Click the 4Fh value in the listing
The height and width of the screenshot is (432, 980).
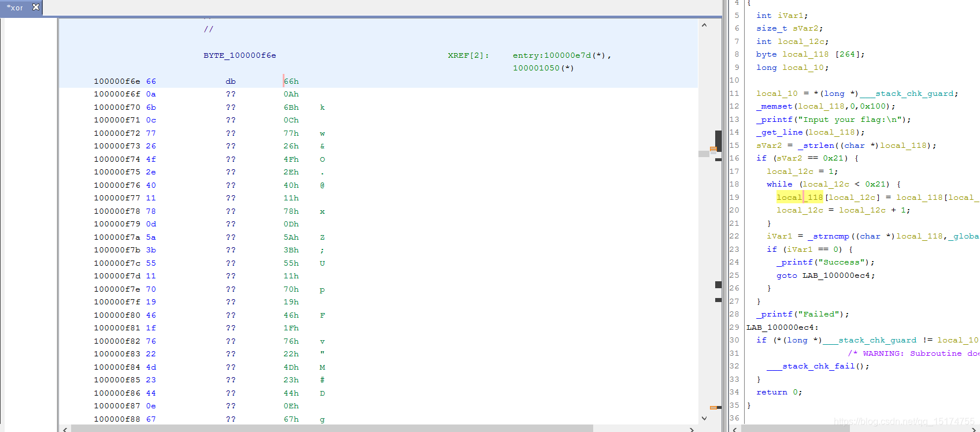(x=291, y=159)
